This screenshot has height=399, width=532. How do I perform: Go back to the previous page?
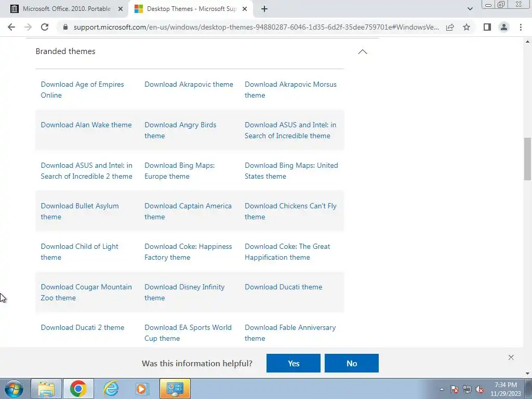[x=11, y=27]
